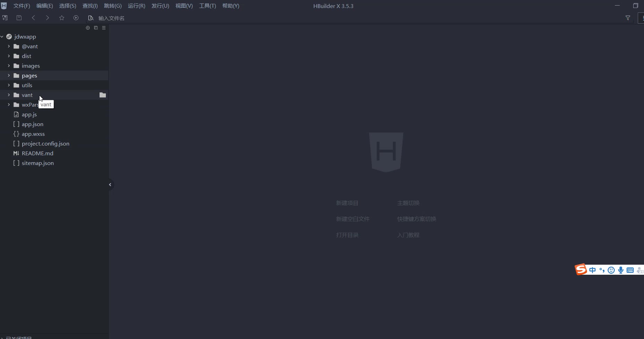Collapse the jdwxapp project tree
644x339 pixels.
[2, 36]
